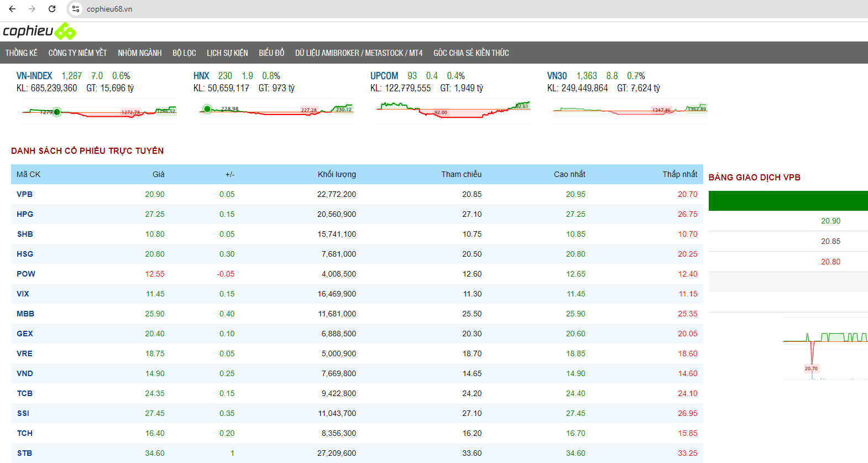Open the BIỂU ĐỒ menu
The height and width of the screenshot is (463, 868).
pos(271,53)
